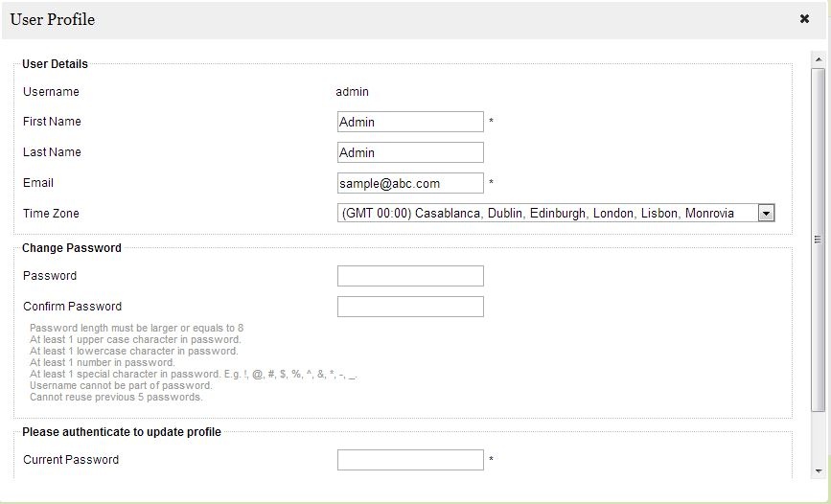Close the User Profile dialog
831x504 pixels.
[804, 19]
